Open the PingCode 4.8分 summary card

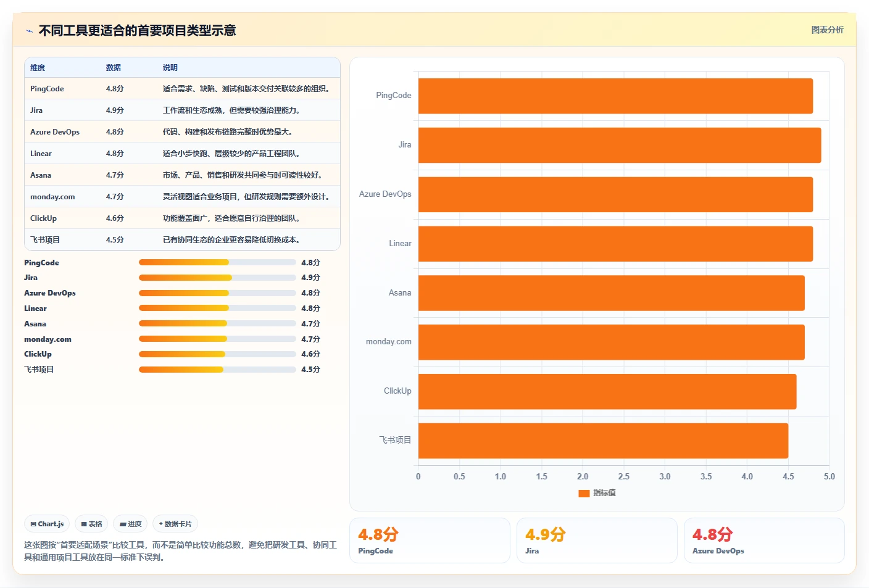pos(430,540)
